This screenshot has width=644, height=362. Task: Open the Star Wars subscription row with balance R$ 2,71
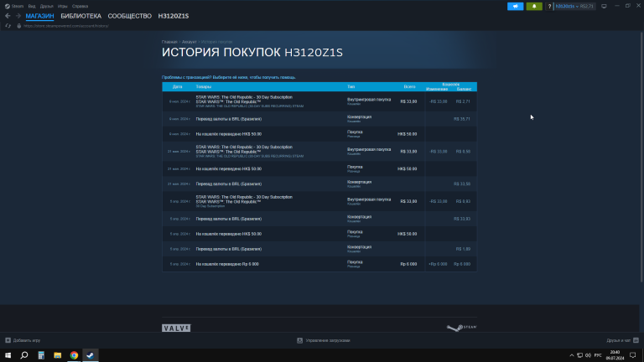(319, 101)
